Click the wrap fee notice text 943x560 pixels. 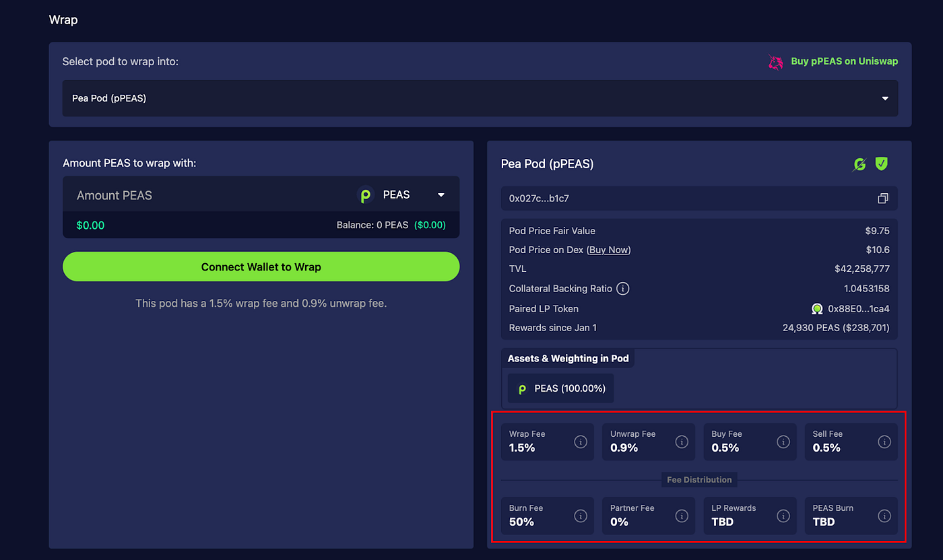[261, 304]
